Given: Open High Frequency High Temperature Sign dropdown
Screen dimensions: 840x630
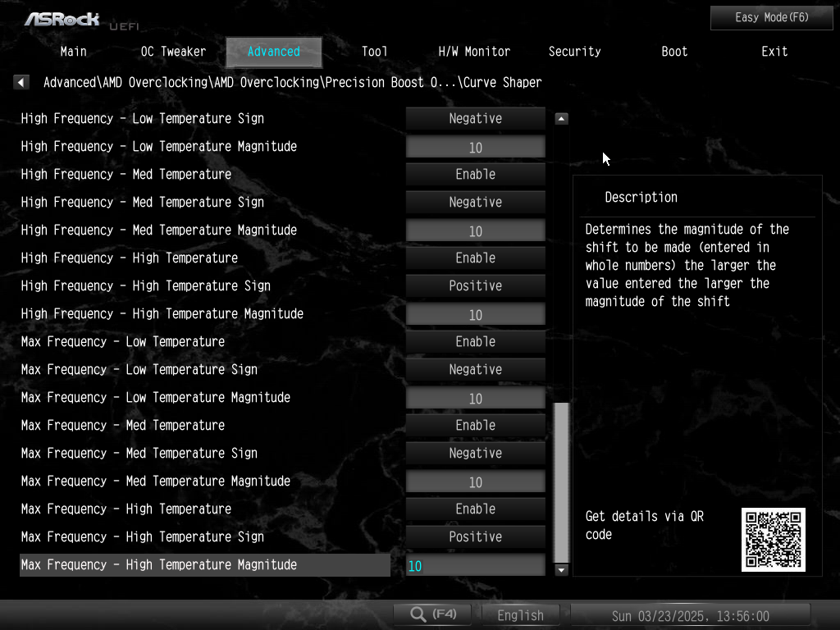Looking at the screenshot, I should tap(476, 285).
